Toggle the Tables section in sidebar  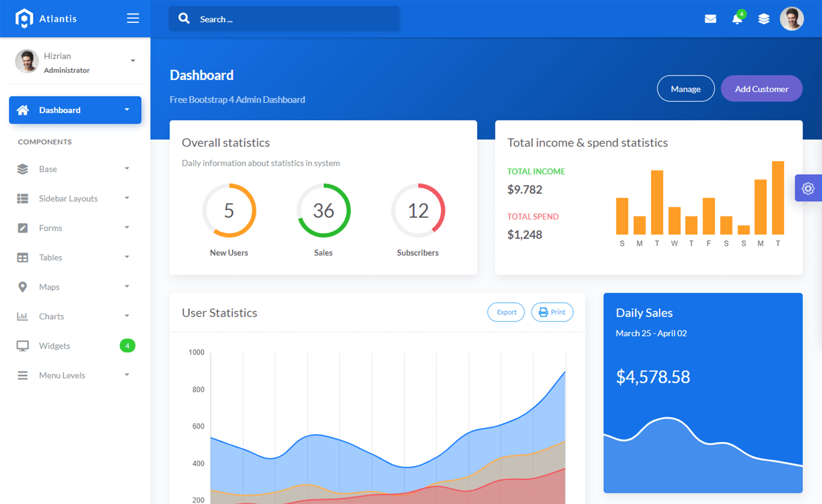point(74,257)
